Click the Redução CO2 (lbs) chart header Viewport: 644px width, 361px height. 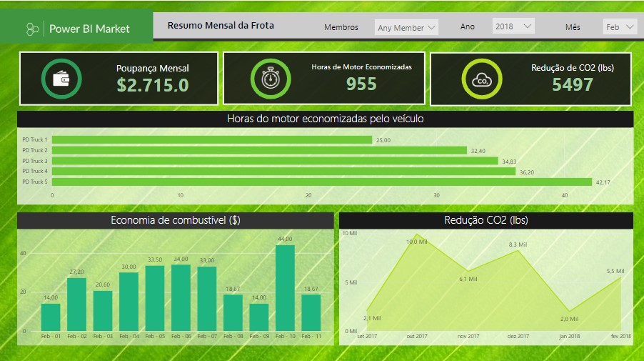coord(485,220)
